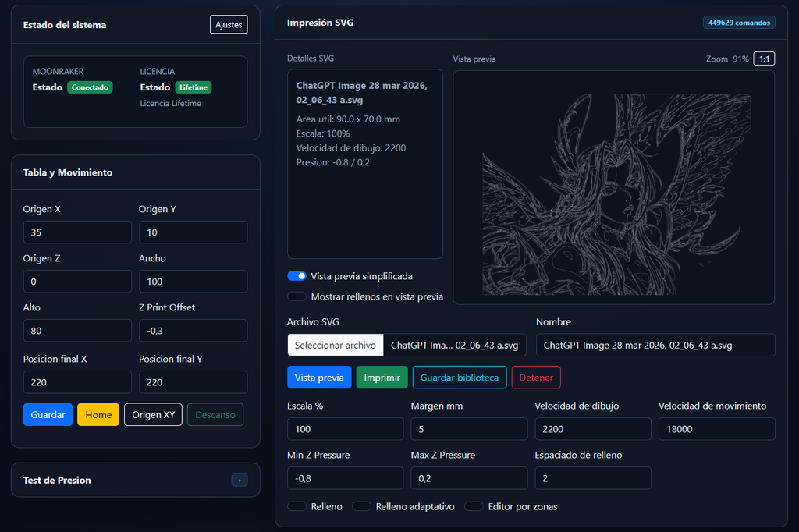
Task: Stop the job with Detener
Action: click(536, 378)
